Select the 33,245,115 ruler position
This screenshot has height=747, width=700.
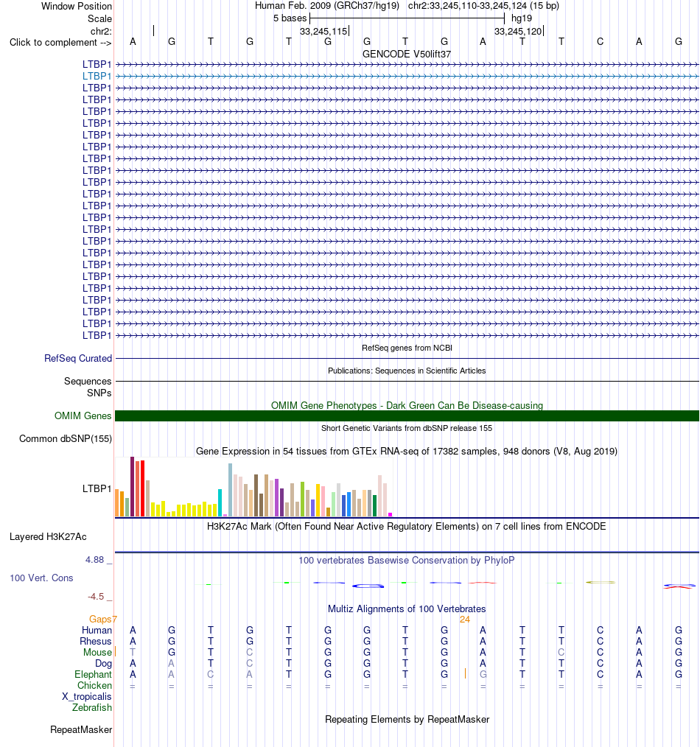point(323,32)
